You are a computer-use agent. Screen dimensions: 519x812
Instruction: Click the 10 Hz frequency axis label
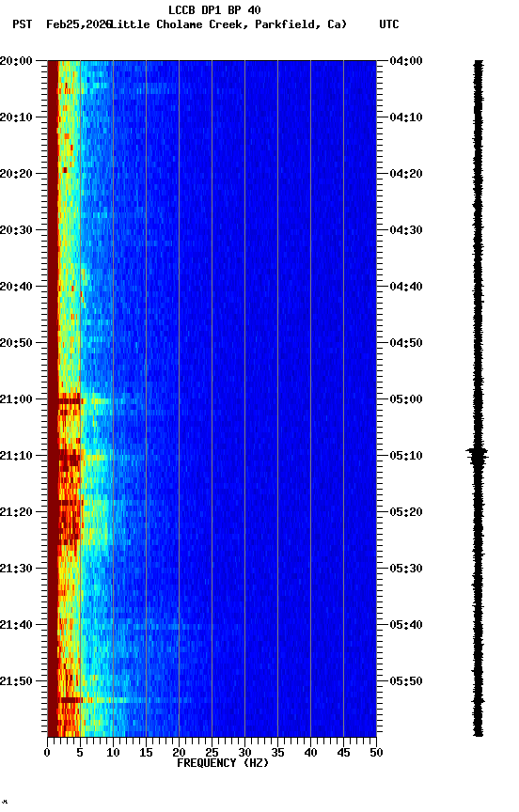tap(113, 753)
